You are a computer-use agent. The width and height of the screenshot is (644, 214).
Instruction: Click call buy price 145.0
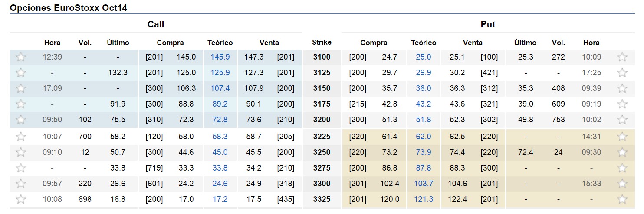pyautogui.click(x=186, y=57)
